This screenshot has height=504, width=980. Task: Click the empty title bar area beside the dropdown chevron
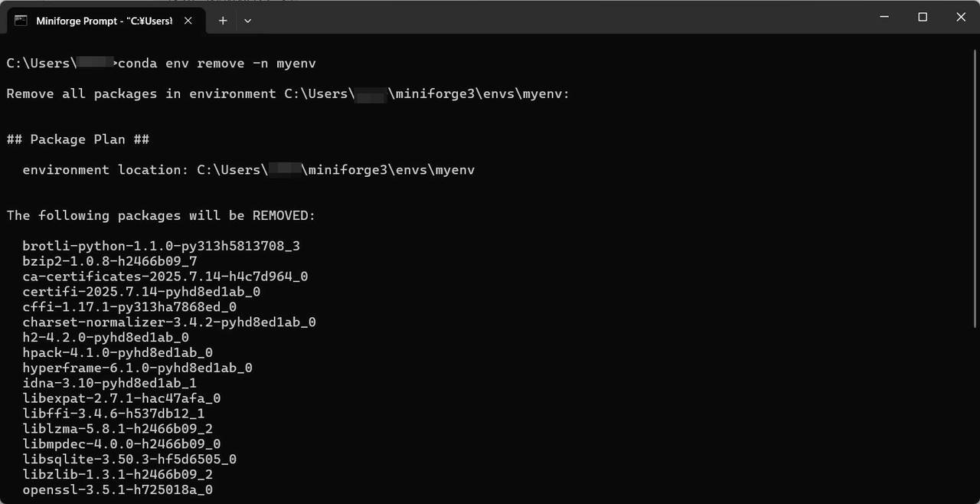tap(559, 17)
